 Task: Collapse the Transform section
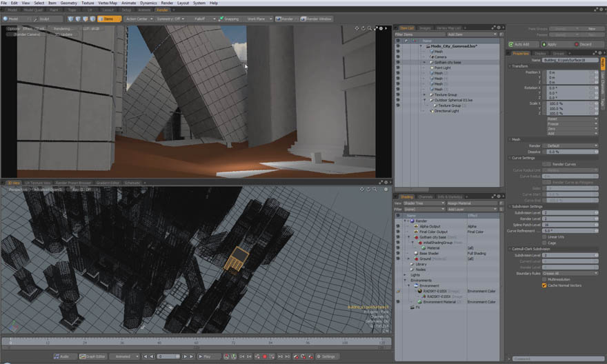tap(510, 66)
